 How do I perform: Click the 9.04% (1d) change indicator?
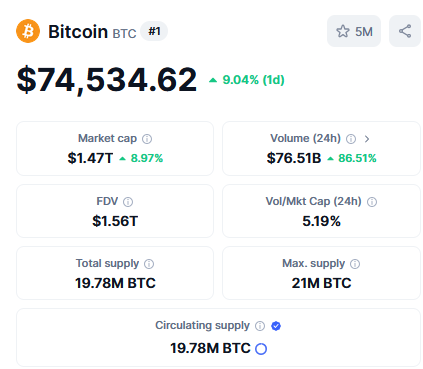tap(247, 80)
